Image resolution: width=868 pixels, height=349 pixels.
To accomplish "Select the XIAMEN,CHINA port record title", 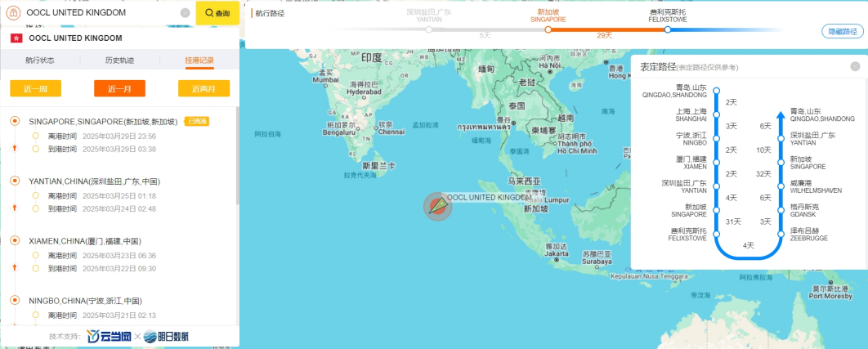I will tap(85, 241).
